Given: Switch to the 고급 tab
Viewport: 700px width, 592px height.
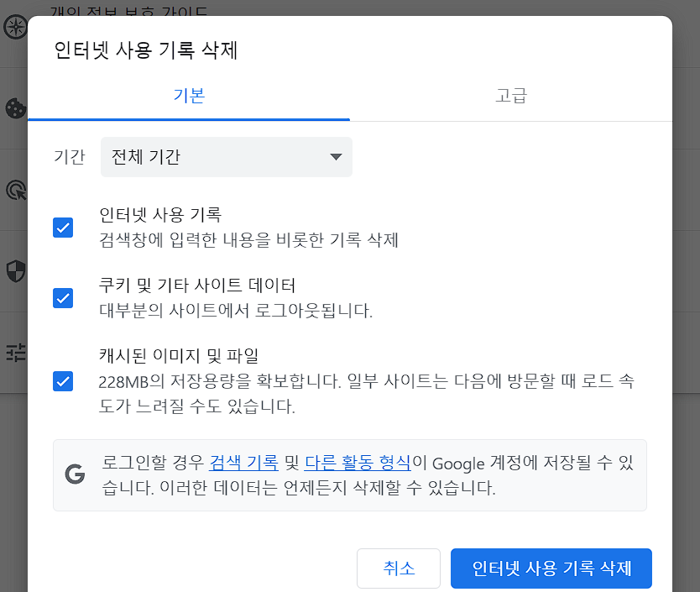Looking at the screenshot, I should (x=511, y=96).
